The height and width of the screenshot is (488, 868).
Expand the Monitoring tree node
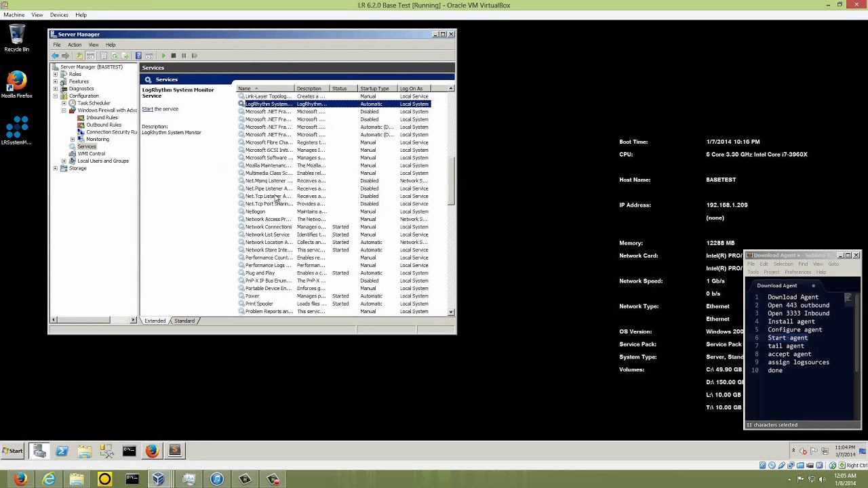[x=73, y=139]
